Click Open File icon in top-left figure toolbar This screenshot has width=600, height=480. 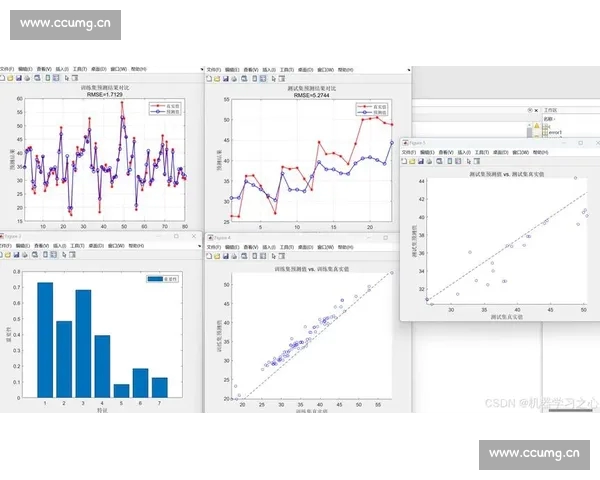pyautogui.click(x=12, y=77)
